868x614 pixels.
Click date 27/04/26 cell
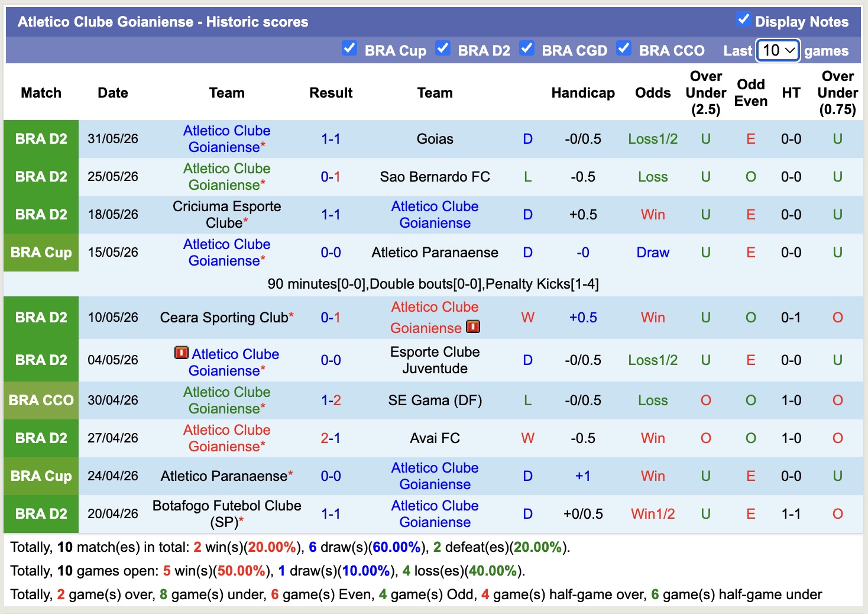113,438
